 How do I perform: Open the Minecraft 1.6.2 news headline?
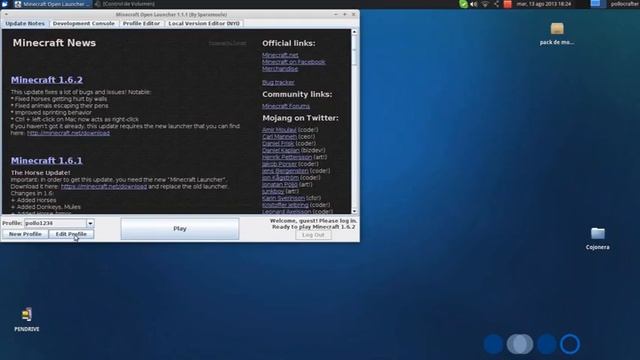point(47,80)
